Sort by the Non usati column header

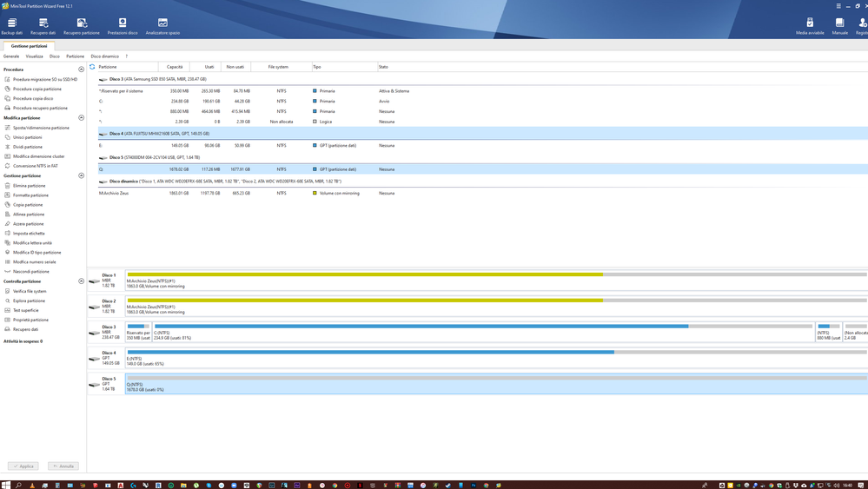pyautogui.click(x=235, y=67)
